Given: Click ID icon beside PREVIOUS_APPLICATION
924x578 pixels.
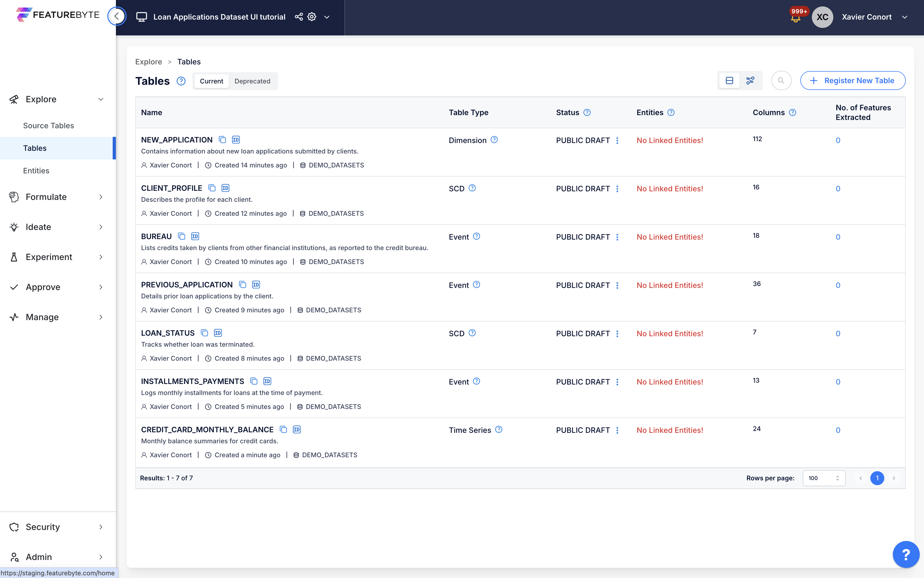Looking at the screenshot, I should [x=256, y=284].
